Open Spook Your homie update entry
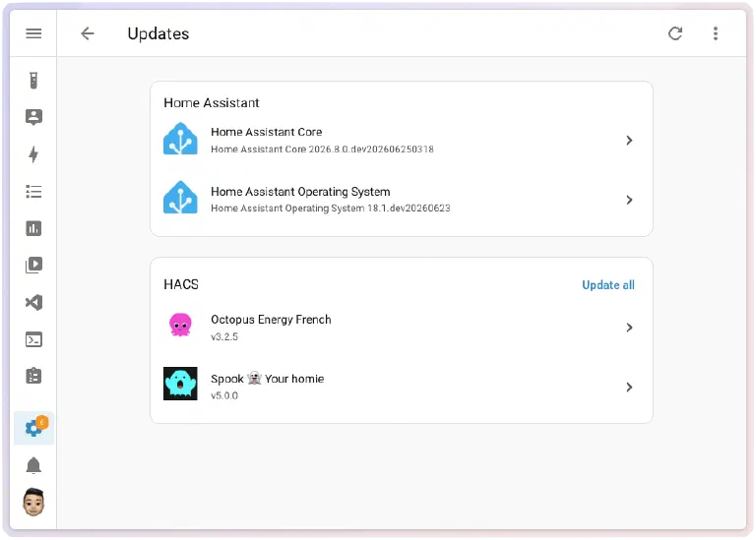This screenshot has height=540, width=756. pos(402,387)
